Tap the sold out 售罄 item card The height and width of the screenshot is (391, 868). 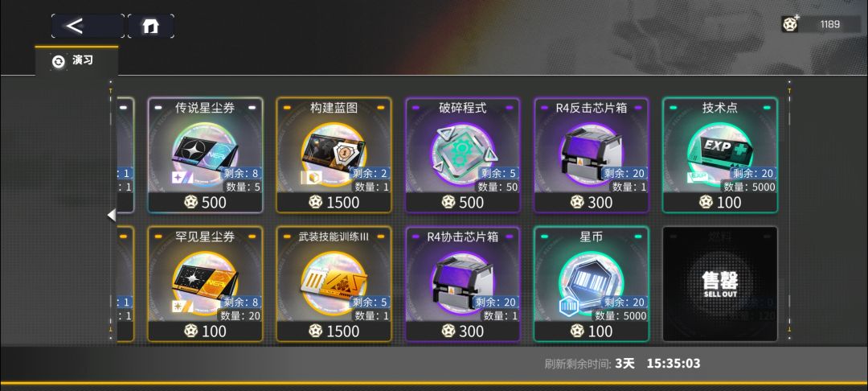point(720,283)
